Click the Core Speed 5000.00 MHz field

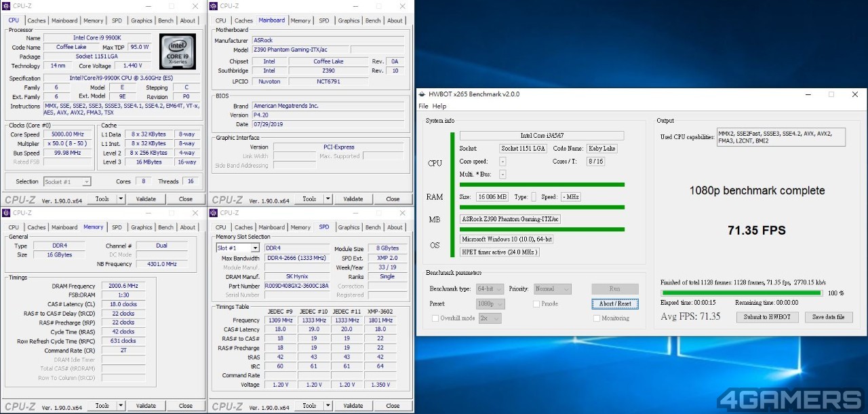point(68,134)
